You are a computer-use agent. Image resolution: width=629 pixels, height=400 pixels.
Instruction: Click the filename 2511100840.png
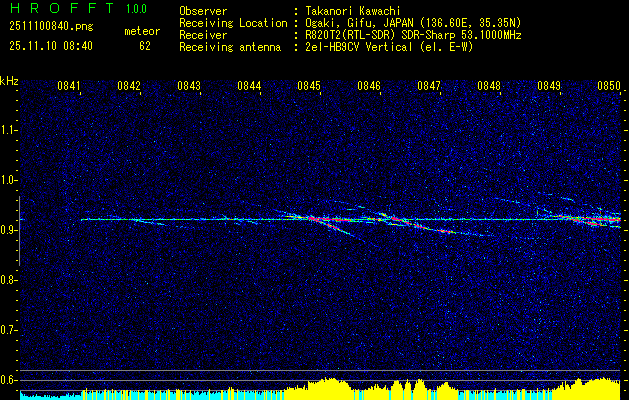click(x=51, y=27)
